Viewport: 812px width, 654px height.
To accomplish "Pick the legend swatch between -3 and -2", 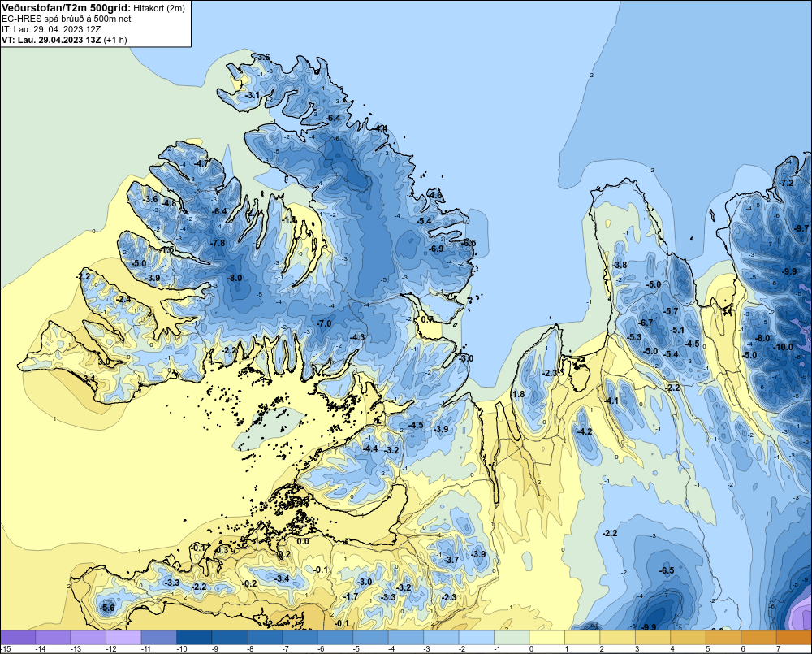I will 441,638.
